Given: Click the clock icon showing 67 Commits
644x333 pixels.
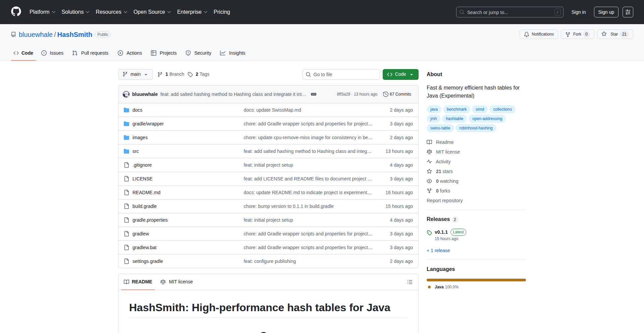Looking at the screenshot, I should [x=385, y=94].
